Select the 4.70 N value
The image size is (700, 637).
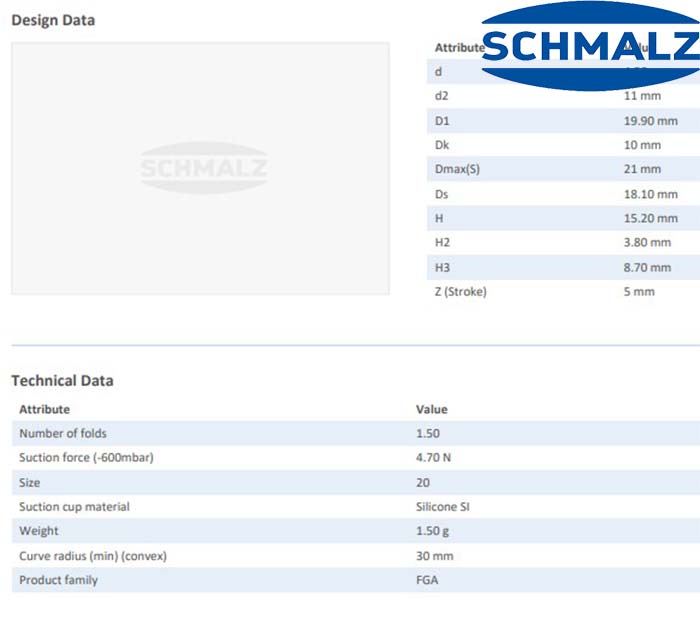coord(433,458)
